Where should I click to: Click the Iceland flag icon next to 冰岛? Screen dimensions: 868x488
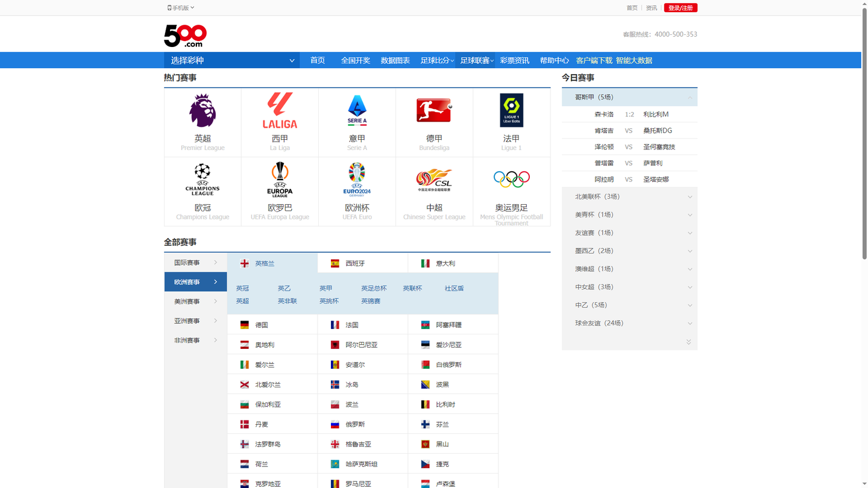335,384
